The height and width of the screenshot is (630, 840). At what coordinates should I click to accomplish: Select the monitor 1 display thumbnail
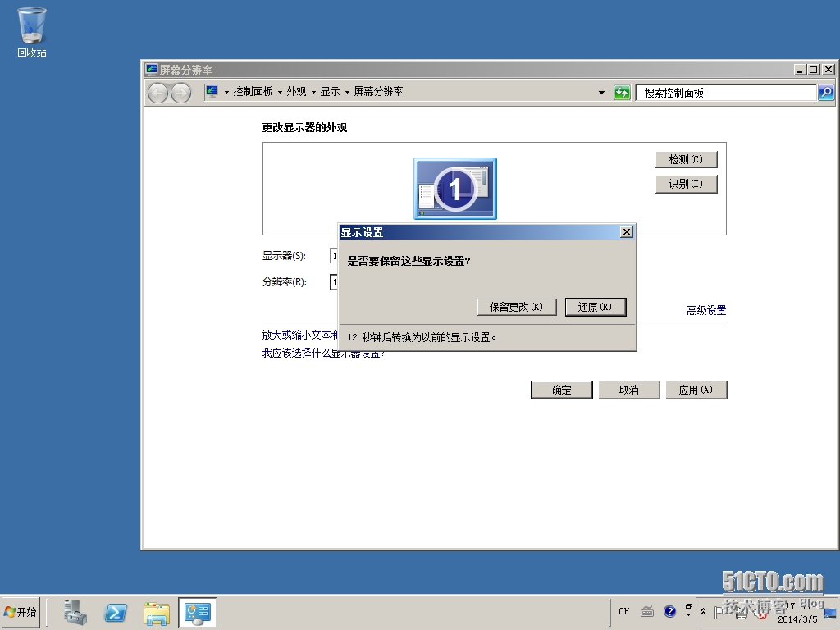[455, 189]
